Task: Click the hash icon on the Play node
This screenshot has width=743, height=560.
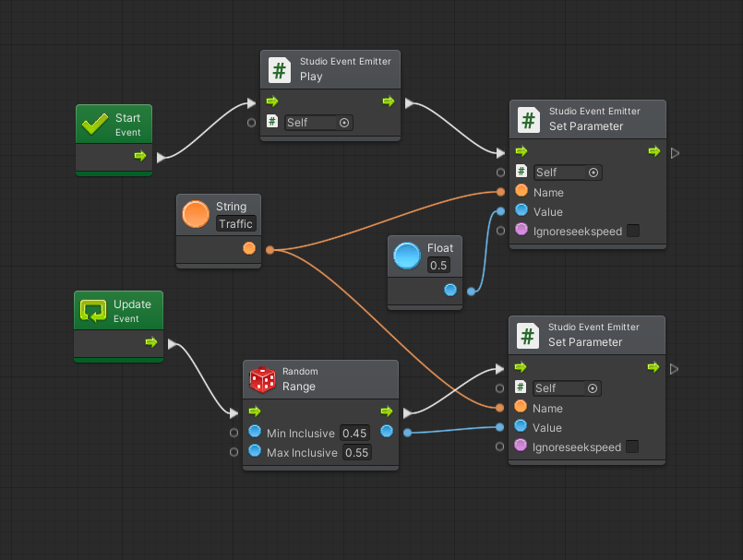Action: coord(278,69)
